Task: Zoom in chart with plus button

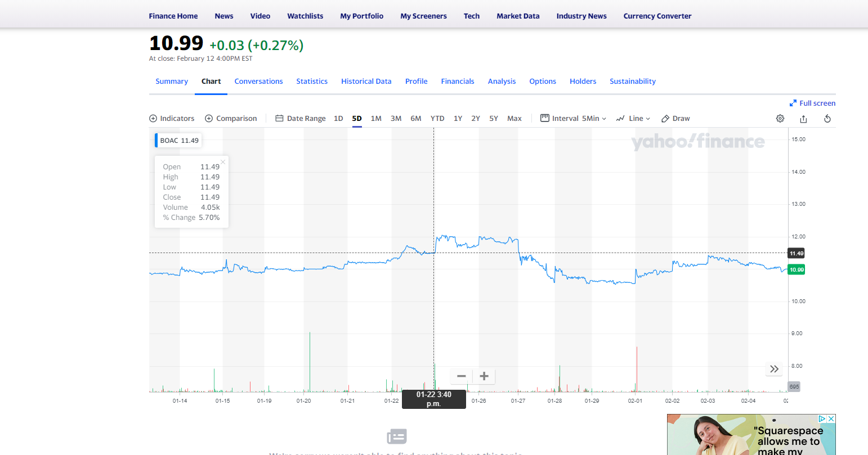Action: click(484, 376)
